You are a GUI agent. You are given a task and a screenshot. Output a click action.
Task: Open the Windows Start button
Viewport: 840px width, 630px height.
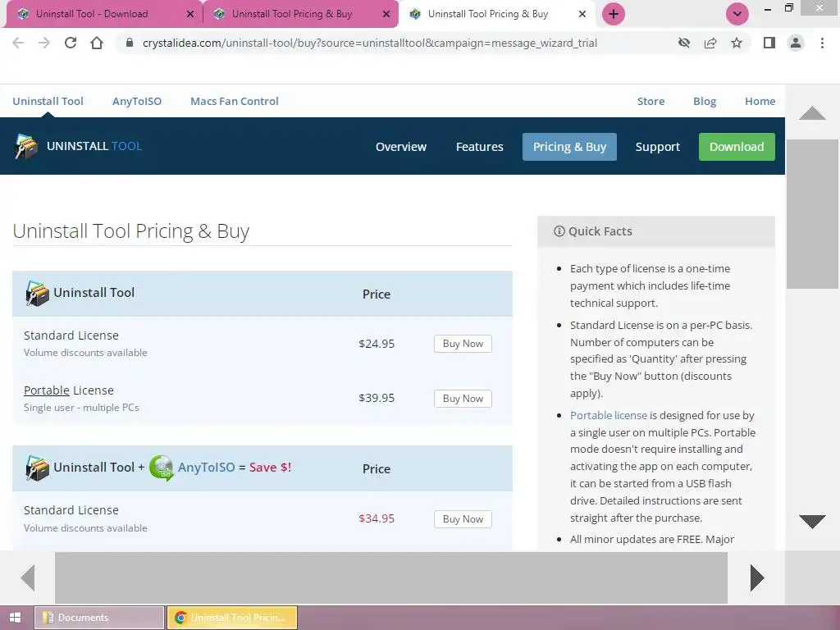pyautogui.click(x=16, y=618)
